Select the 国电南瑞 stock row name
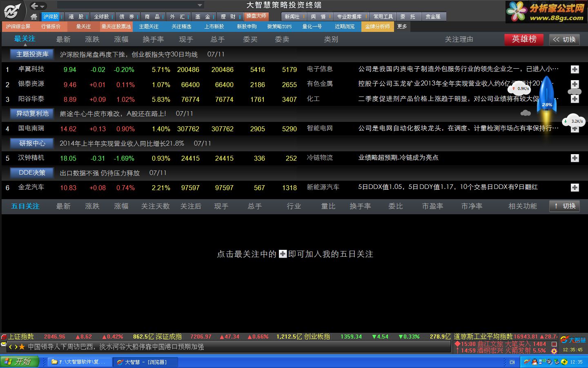This screenshot has width=588, height=368. coord(31,128)
